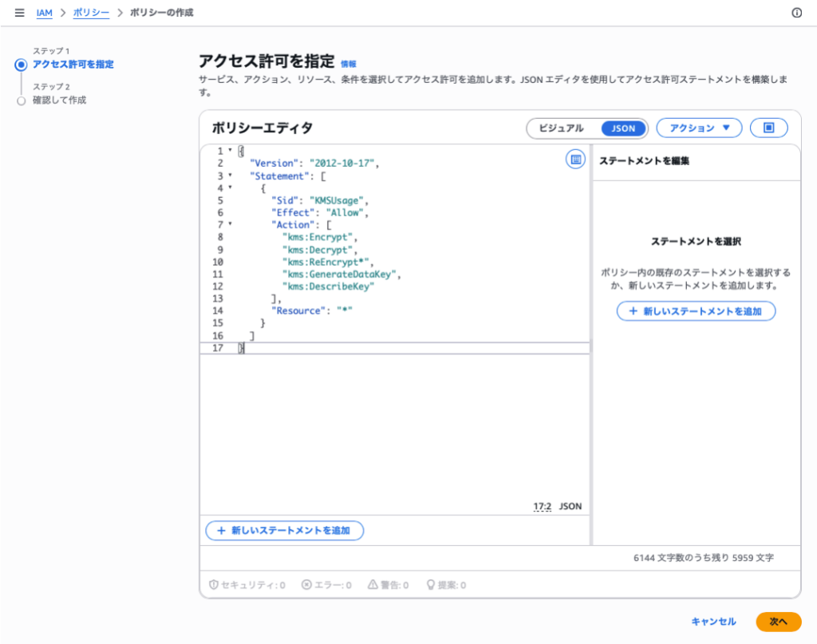Viewport: 817px width, 644px height.
Task: Click the "Version": "2012-10-17" line
Action: coord(314,163)
